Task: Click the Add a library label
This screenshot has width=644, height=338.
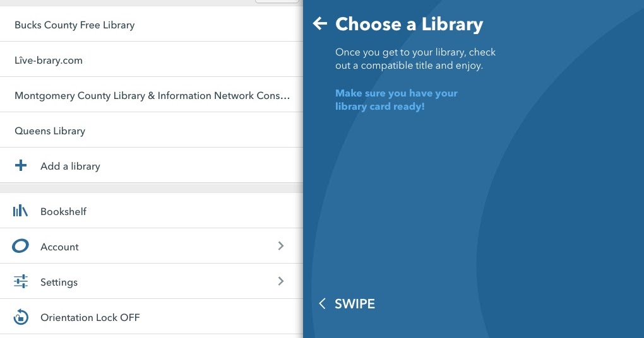Action: coord(70,166)
